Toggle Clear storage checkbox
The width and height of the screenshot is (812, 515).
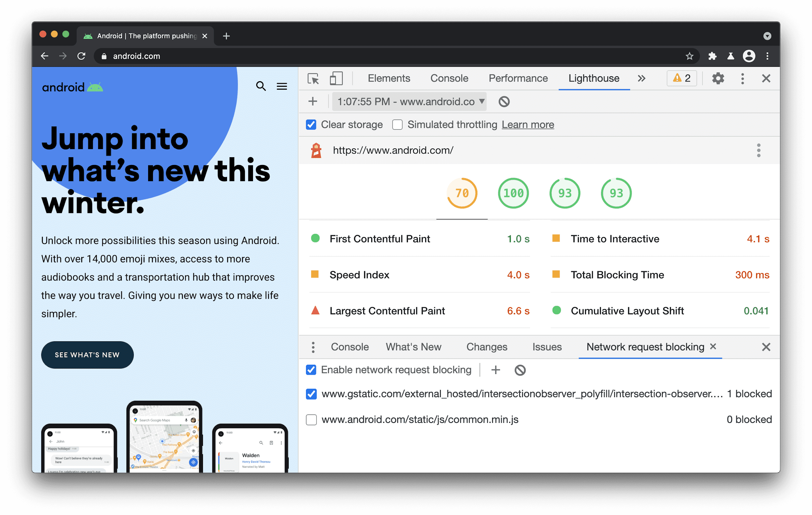[x=310, y=124]
